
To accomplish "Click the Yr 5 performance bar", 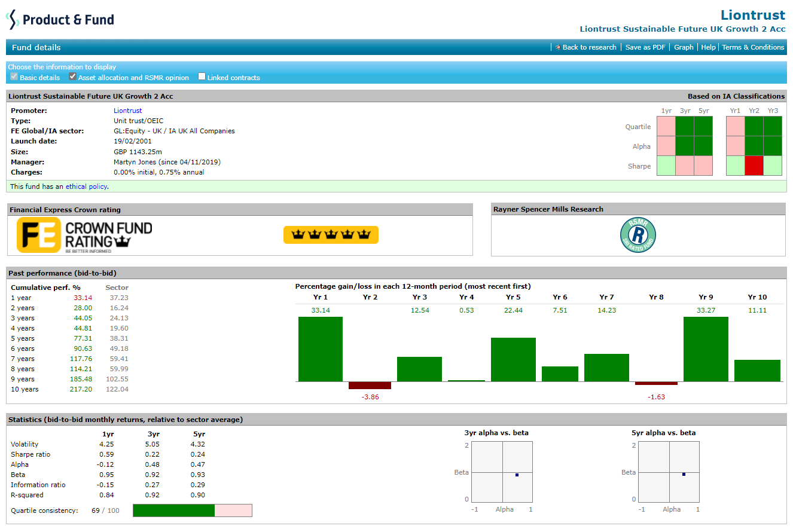I will [513, 359].
